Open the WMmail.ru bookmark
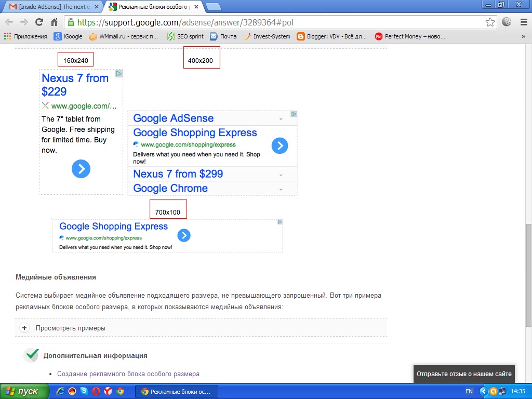Image resolution: width=532 pixels, height=399 pixels. coord(124,36)
